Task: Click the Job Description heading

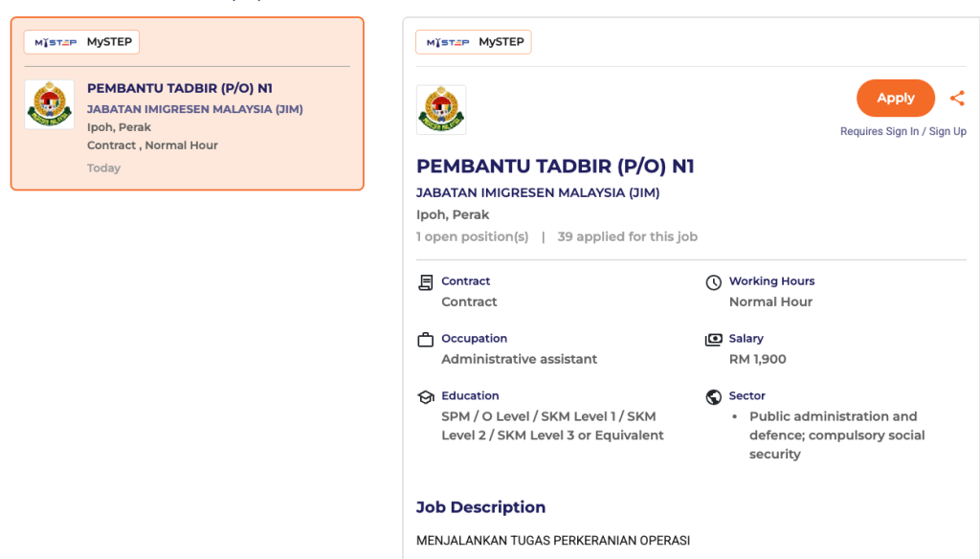Action: tap(480, 507)
